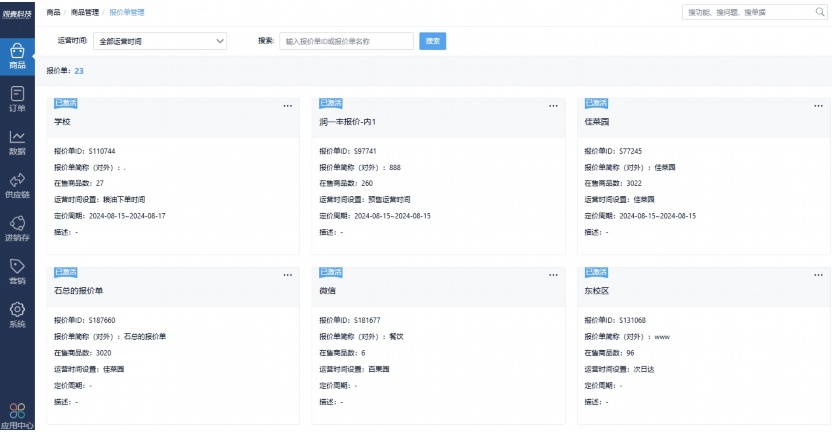Click the 东校区 card title
This screenshot has height=432, width=832.
tap(596, 291)
